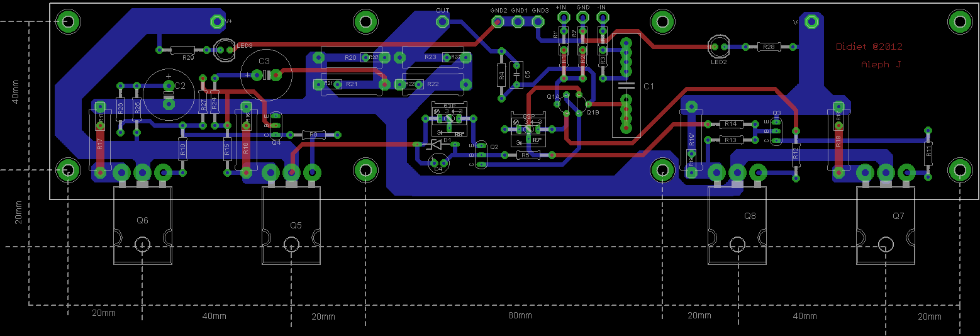Select the -IN input pad label
The width and height of the screenshot is (980, 336).
601,7
